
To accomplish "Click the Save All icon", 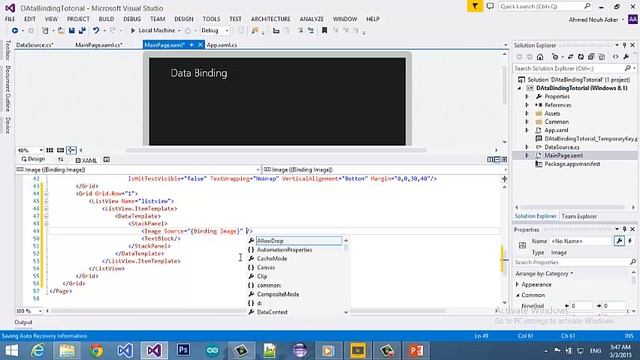I will click(x=82, y=31).
